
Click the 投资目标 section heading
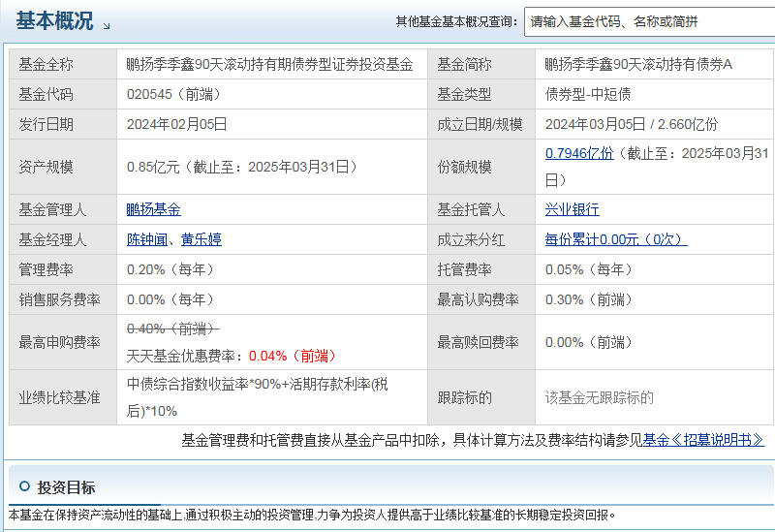coord(66,487)
